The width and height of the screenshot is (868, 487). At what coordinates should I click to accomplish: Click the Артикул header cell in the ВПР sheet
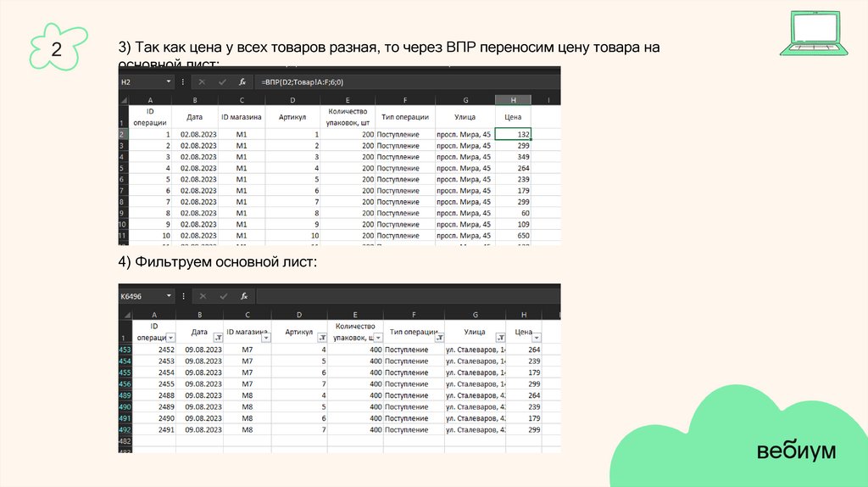(292, 117)
